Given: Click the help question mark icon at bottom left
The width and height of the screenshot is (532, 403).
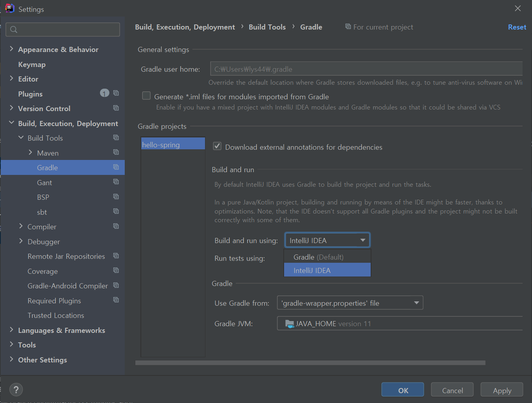Looking at the screenshot, I should (16, 390).
